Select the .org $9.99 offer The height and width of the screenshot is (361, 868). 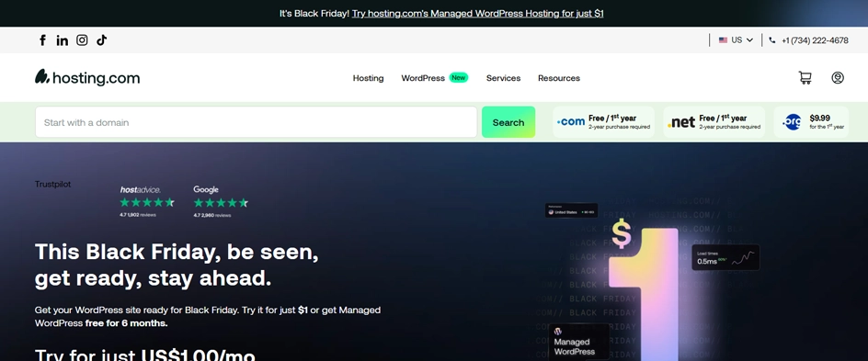811,122
